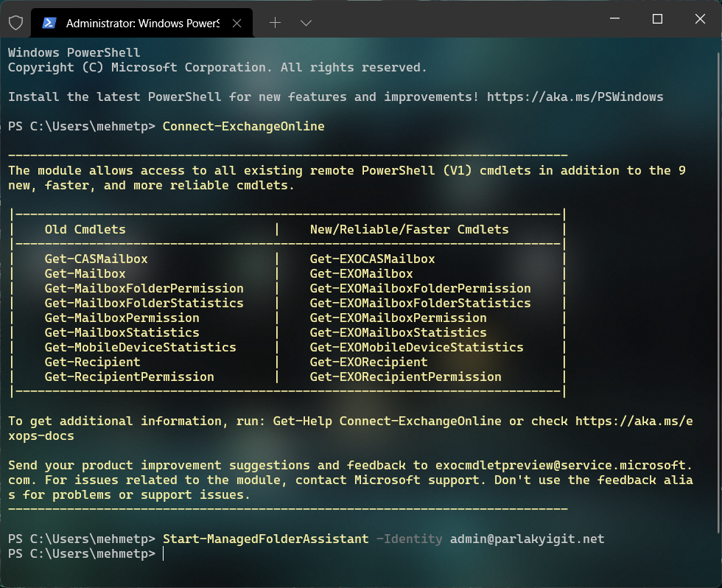Open the https://aka.ms/PSWindows link
The image size is (722, 588).
click(x=575, y=97)
